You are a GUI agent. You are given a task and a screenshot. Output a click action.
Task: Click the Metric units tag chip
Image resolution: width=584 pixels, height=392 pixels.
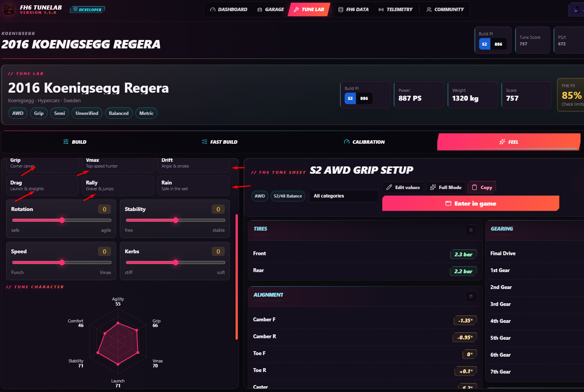tap(146, 113)
